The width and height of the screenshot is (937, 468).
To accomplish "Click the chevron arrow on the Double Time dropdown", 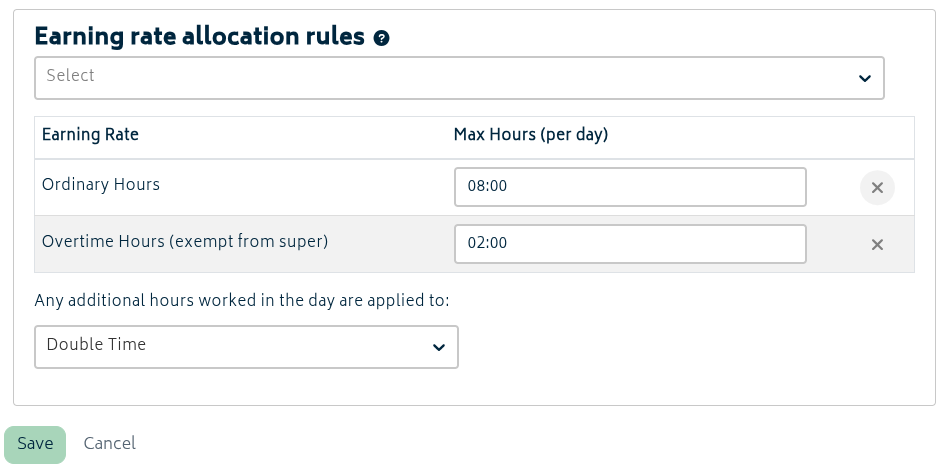I will (x=439, y=347).
